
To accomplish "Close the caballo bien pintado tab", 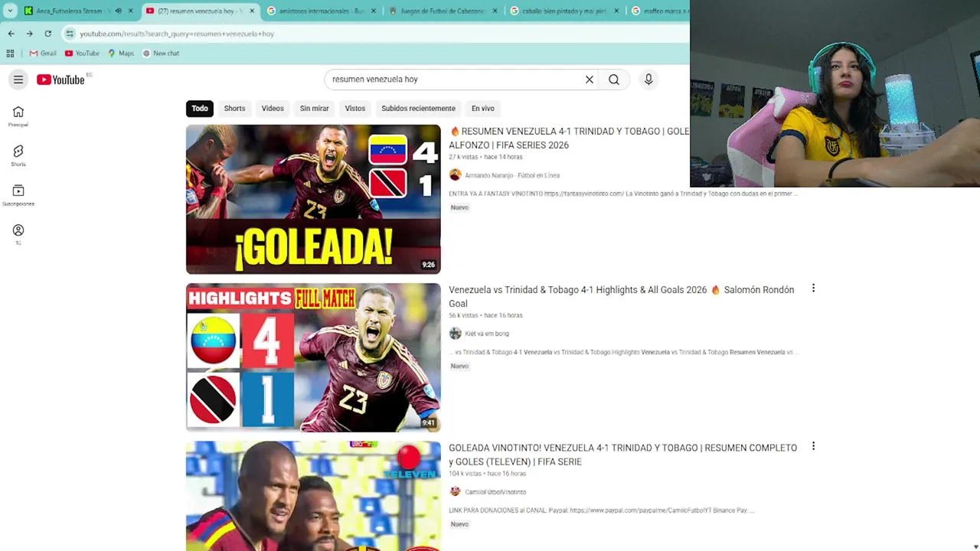I will (x=616, y=11).
